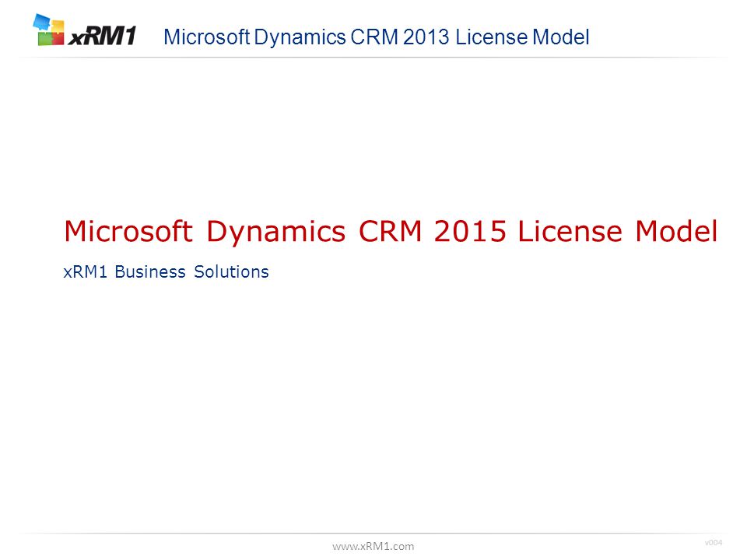Click the red title 'Microsoft Dynamics CRM 2015 License Model'

click(x=391, y=232)
